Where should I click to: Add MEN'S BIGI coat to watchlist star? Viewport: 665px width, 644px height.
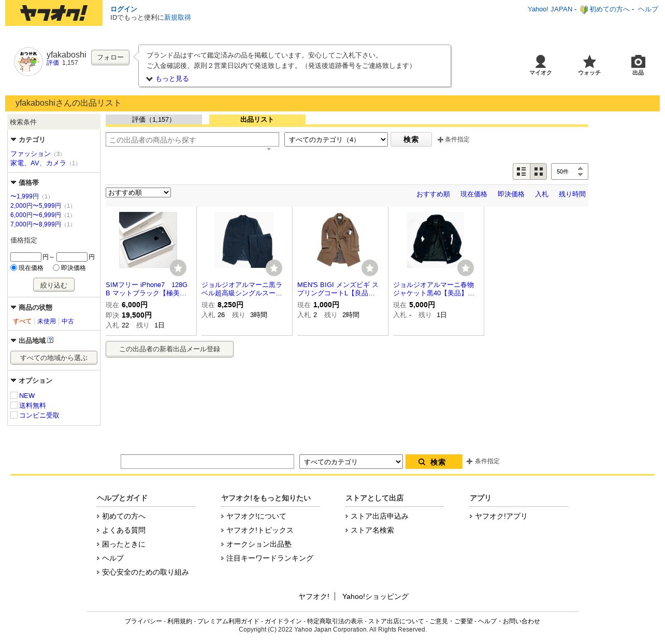(370, 268)
